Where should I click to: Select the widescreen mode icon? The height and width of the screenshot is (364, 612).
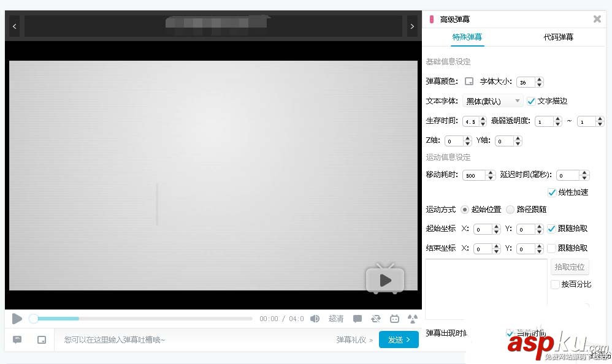[40, 339]
